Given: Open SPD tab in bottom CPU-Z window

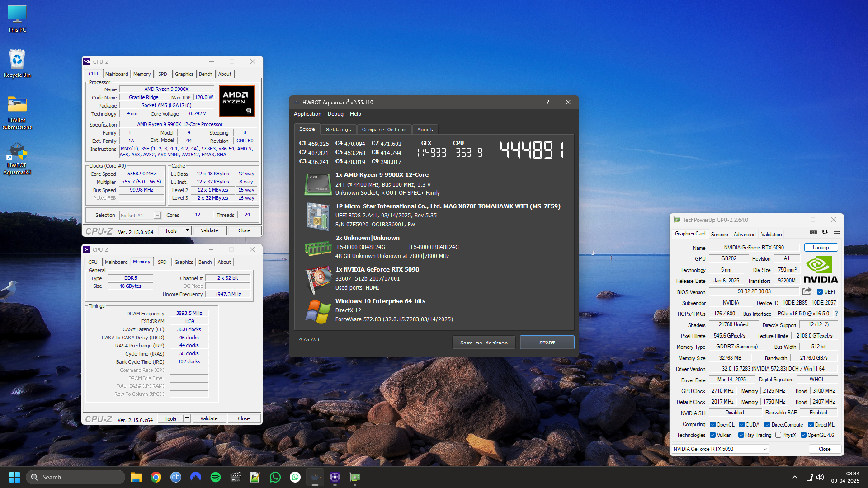Looking at the screenshot, I should [162, 262].
